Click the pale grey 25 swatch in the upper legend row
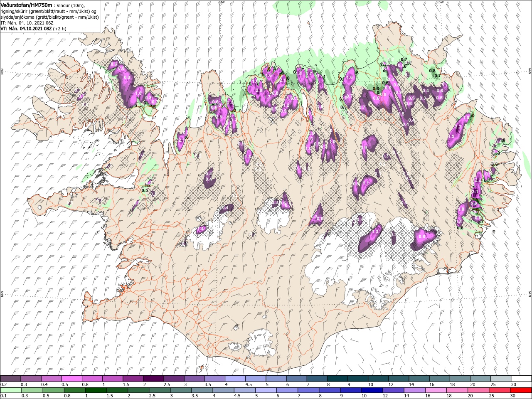This screenshot has height=399, width=532. [500, 378]
